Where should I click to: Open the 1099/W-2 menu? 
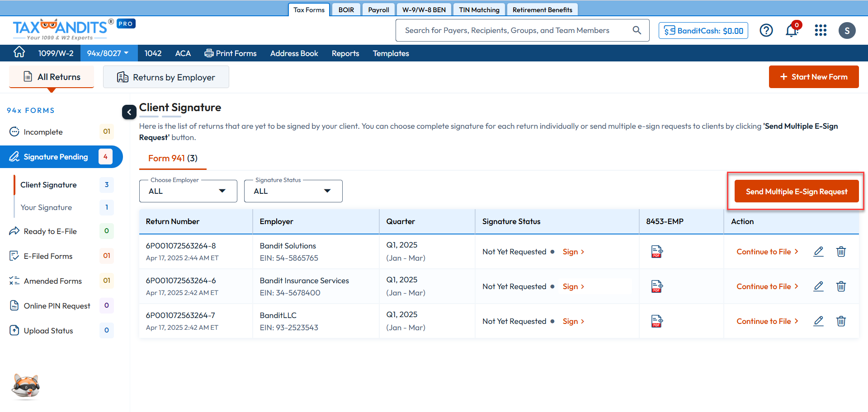(x=56, y=53)
